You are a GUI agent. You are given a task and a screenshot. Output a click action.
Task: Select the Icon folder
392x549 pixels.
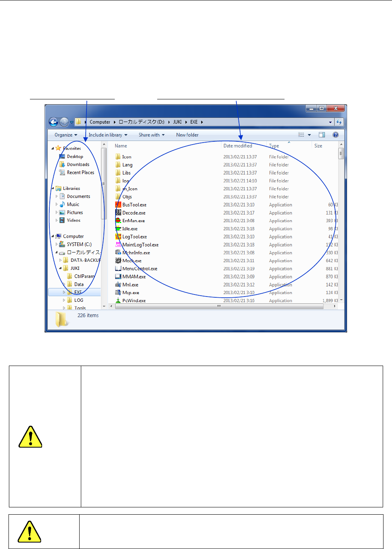coord(123,157)
